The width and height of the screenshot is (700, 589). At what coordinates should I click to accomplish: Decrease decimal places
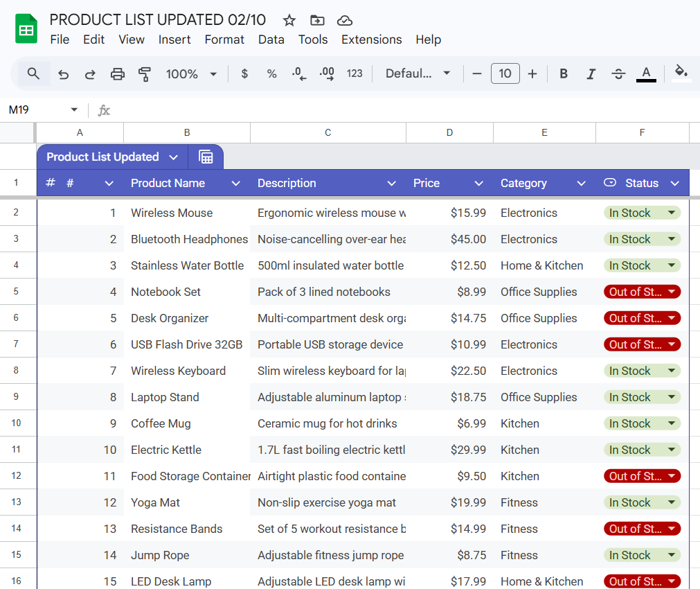click(298, 73)
